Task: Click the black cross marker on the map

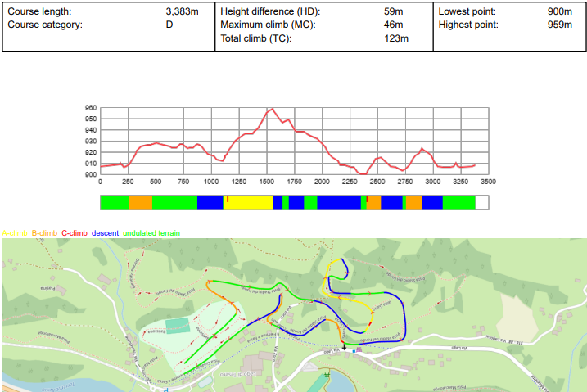Action: (x=344, y=347)
